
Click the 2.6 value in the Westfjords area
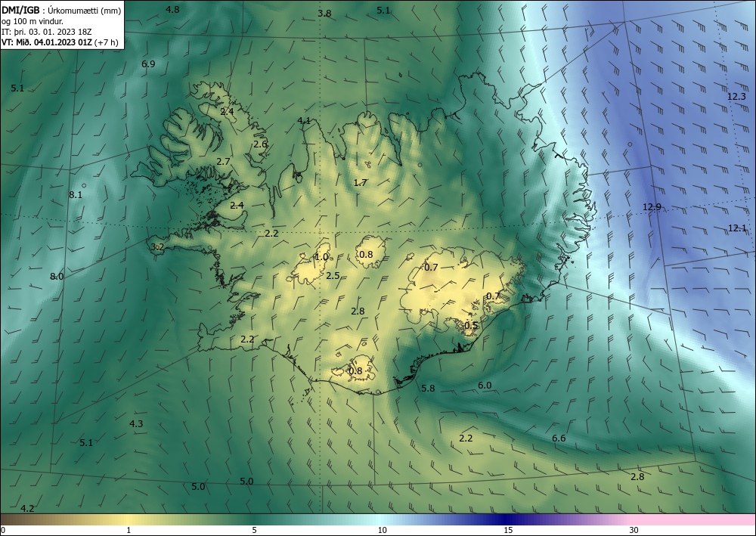point(260,144)
